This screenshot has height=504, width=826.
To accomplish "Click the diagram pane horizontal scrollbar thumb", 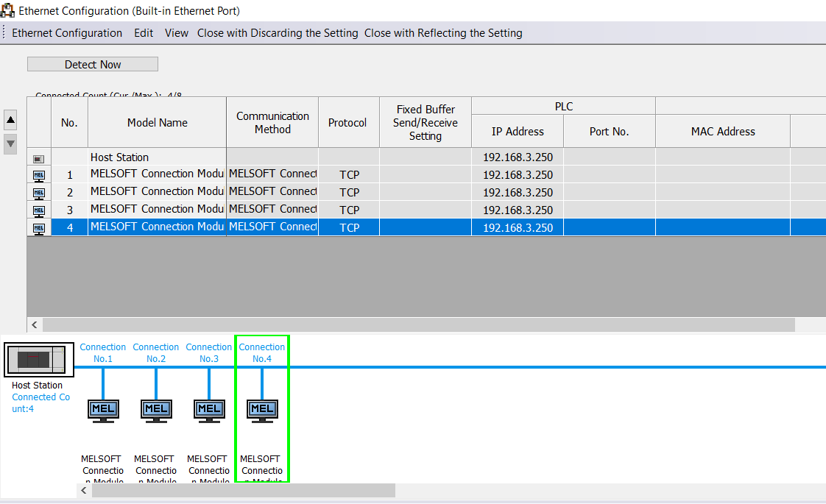I will [244, 490].
